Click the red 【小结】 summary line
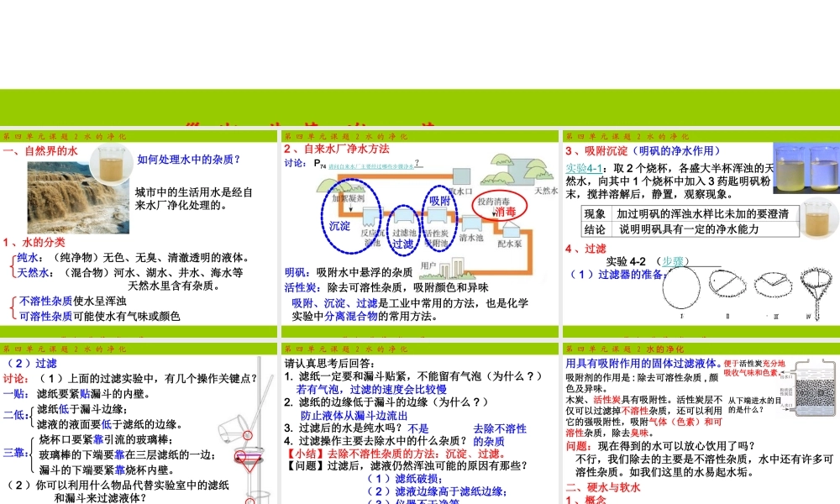 396,453
